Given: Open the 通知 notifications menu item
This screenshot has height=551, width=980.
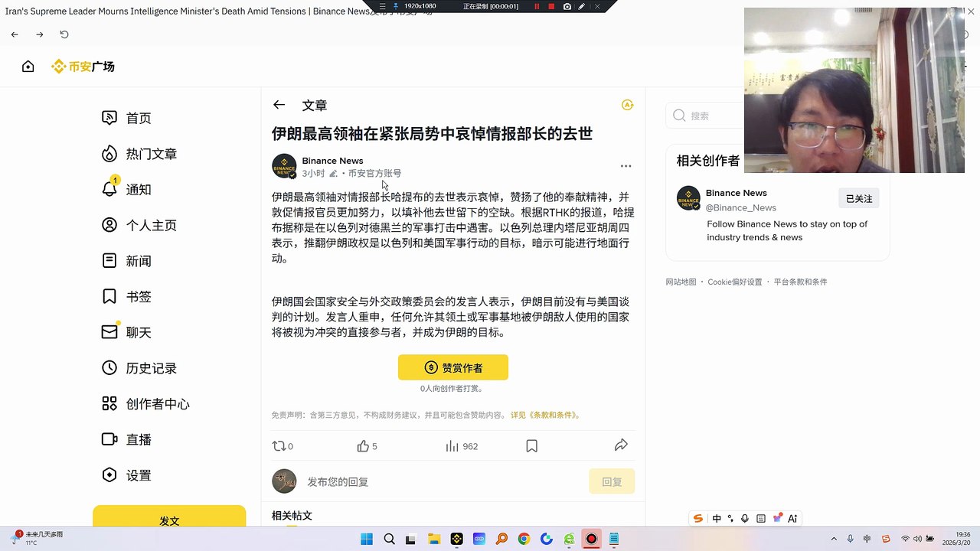Looking at the screenshot, I should 127,189.
